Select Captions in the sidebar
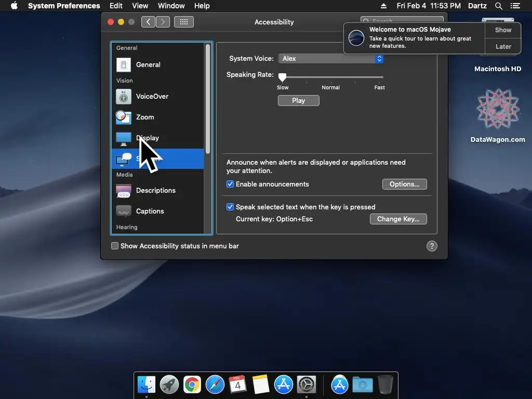Screen dimensions: 532x399 click(x=158, y=211)
